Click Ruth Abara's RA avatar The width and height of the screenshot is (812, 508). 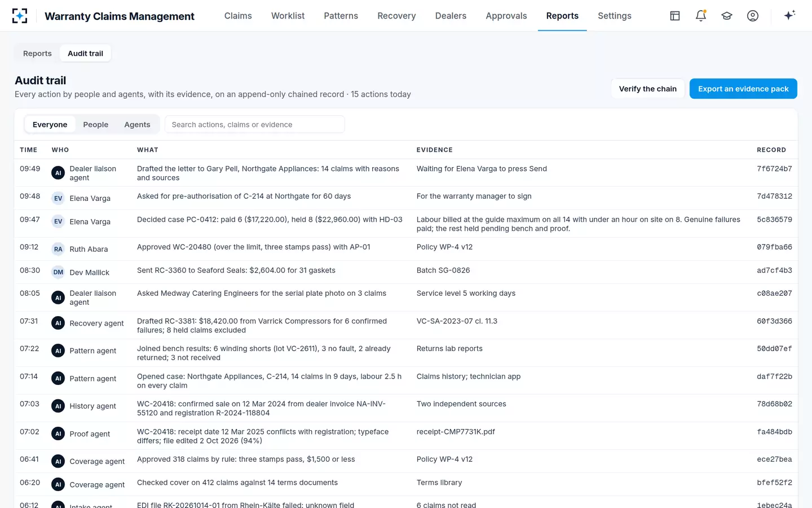[x=58, y=249]
